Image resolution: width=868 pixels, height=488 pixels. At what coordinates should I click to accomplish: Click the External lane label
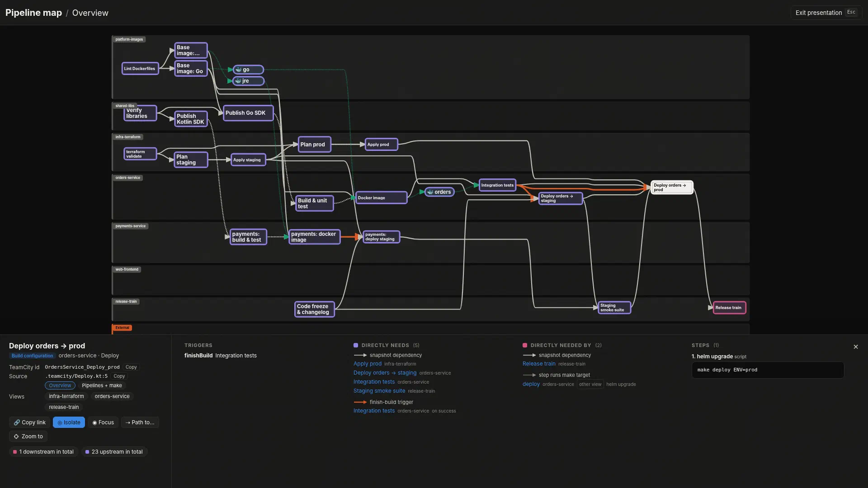[x=122, y=328]
